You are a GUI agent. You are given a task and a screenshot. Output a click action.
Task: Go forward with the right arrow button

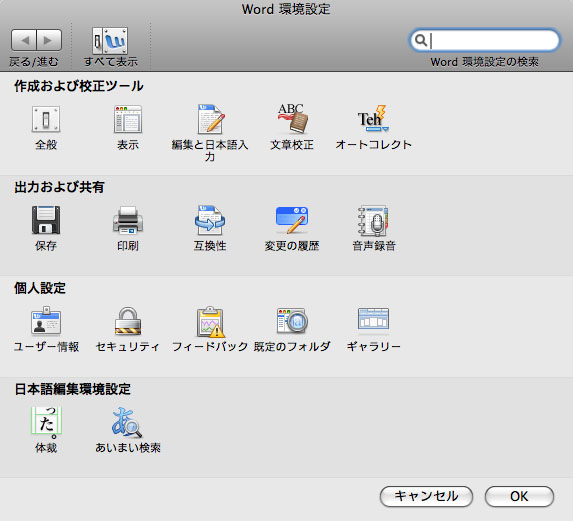pos(49,40)
